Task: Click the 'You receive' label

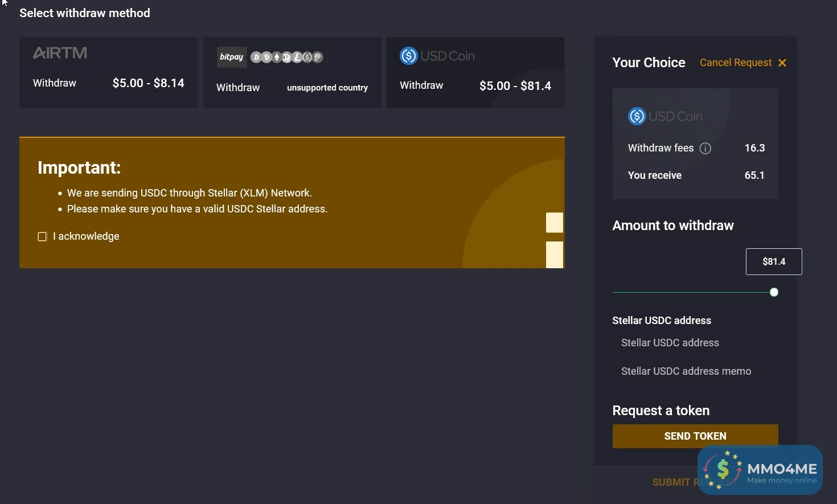Action: point(655,175)
